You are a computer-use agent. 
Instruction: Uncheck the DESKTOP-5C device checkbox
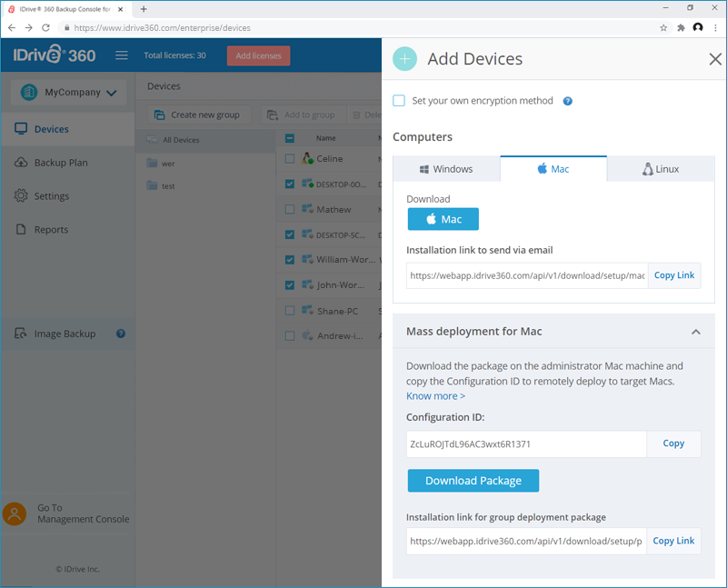[290, 234]
